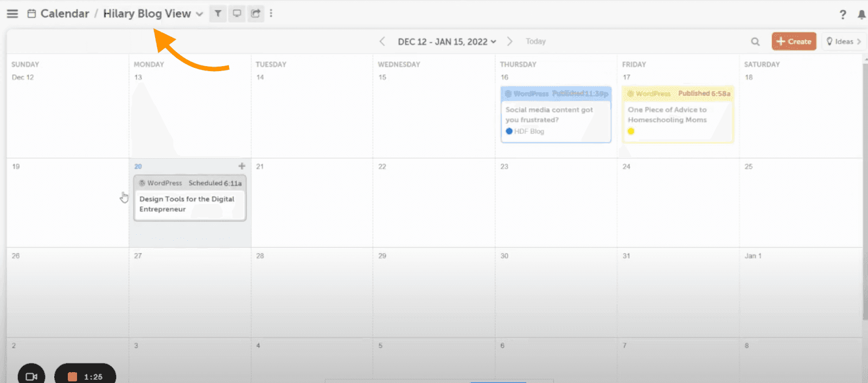Go to previous date range arrow
This screenshot has height=383, width=868.
[382, 41]
